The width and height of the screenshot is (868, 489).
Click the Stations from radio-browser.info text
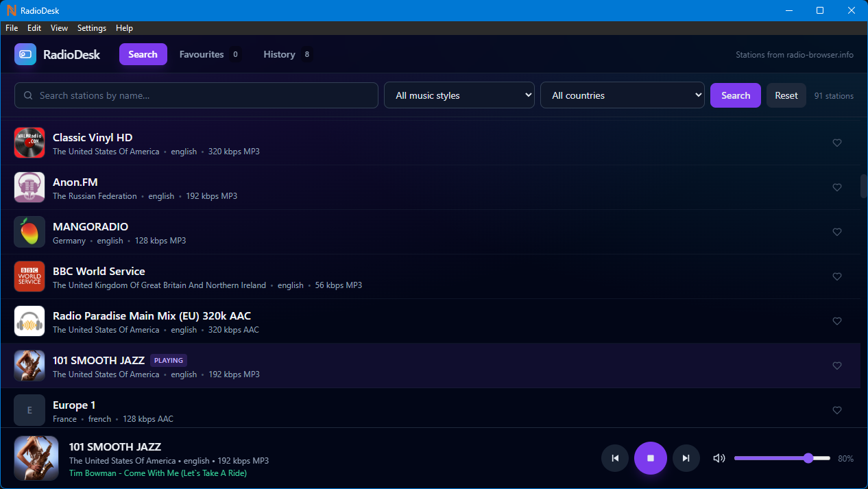click(x=795, y=55)
